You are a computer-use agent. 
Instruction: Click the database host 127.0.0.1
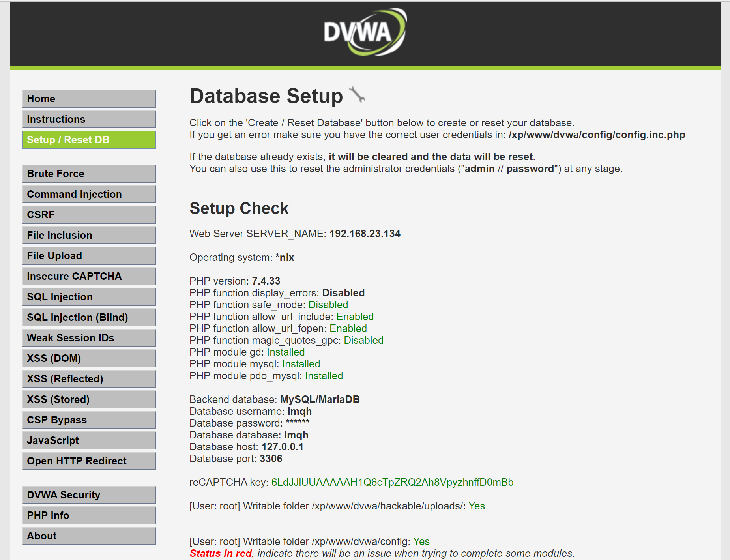click(x=283, y=447)
